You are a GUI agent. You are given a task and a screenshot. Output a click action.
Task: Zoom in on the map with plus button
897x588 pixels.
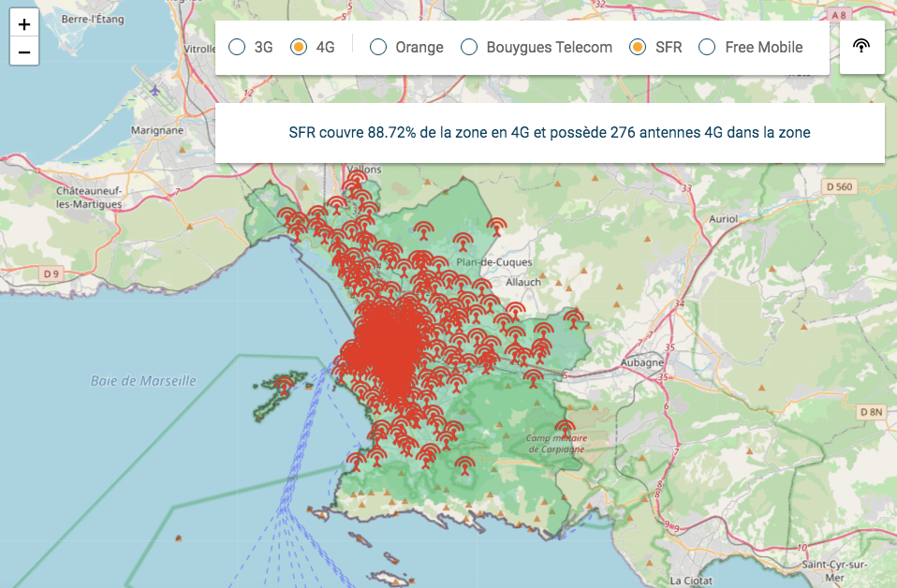coord(24,24)
